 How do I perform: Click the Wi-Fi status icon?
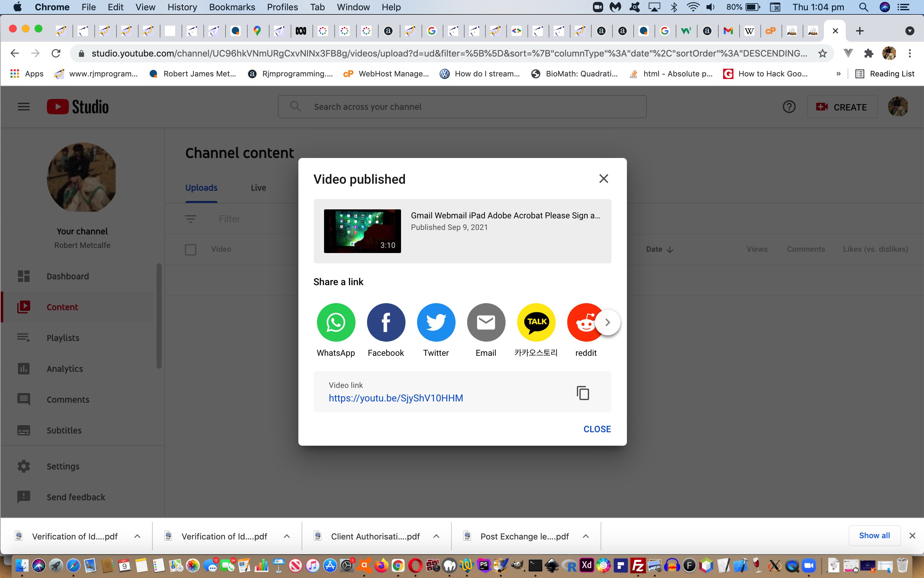[693, 7]
